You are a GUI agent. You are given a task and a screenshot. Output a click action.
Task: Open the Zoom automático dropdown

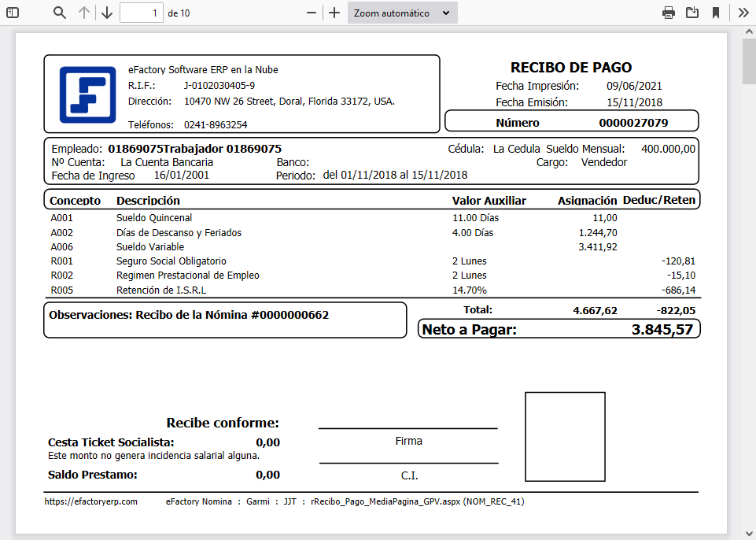tap(402, 13)
